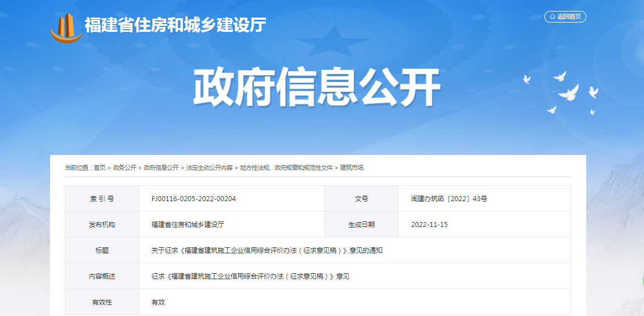Click the 返回首页 button

click(565, 16)
